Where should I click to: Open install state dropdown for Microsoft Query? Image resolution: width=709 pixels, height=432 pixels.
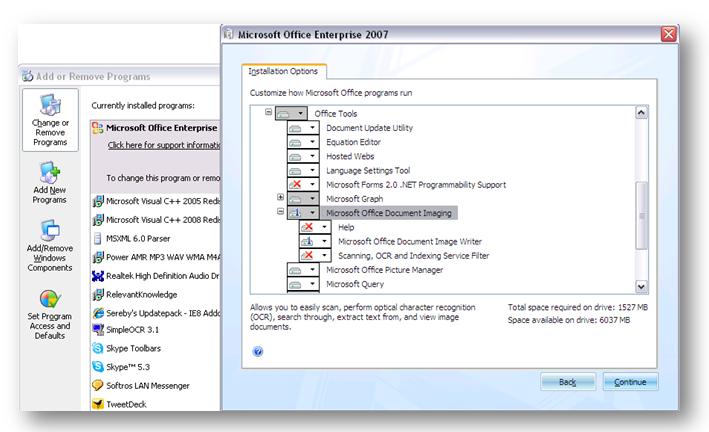(x=303, y=284)
